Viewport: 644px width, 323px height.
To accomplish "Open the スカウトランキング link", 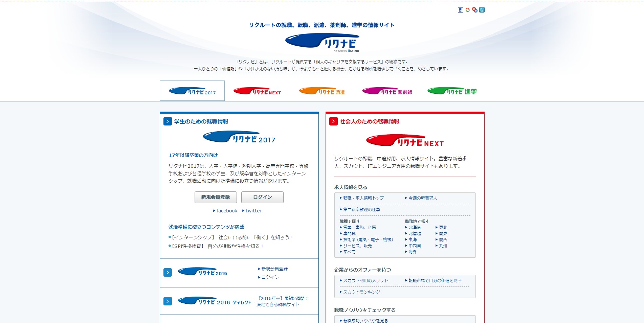I will pos(361,292).
